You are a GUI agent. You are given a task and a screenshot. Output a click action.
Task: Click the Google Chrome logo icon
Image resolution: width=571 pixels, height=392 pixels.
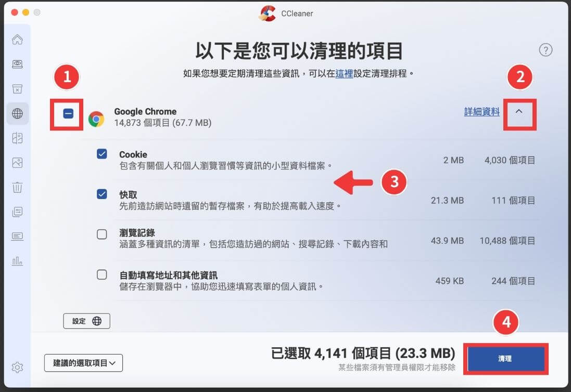96,119
